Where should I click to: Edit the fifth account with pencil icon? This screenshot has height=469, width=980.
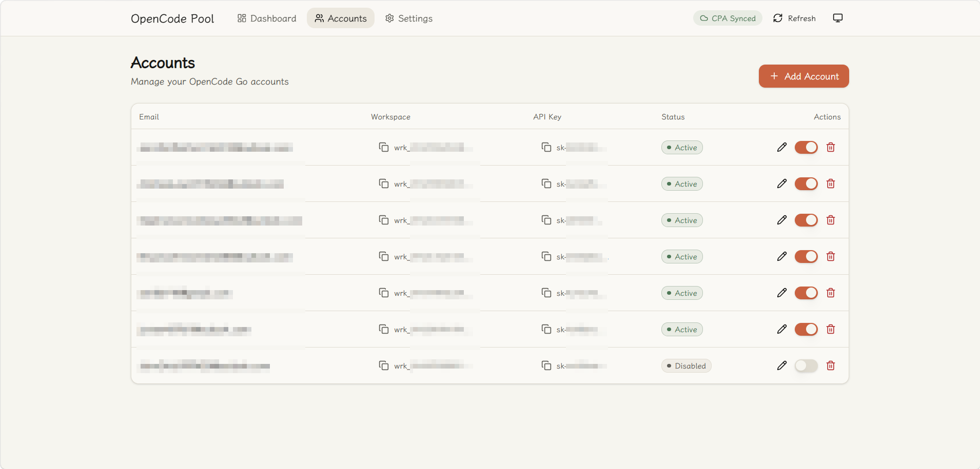pyautogui.click(x=782, y=293)
